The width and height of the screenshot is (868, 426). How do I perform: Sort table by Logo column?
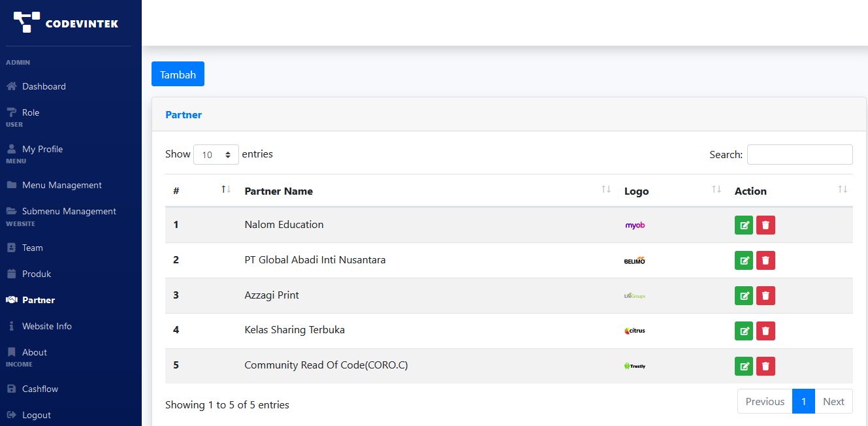[637, 191]
